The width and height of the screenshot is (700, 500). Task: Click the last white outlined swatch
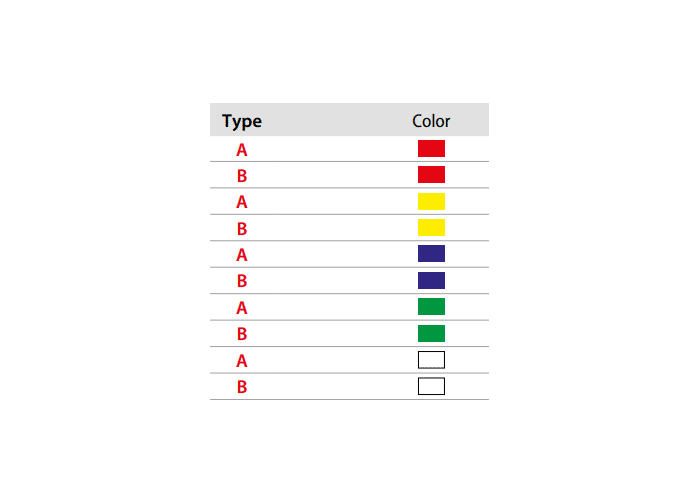click(x=431, y=386)
